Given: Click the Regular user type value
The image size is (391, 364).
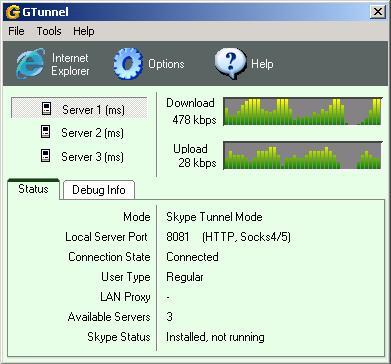Looking at the screenshot, I should (185, 277).
